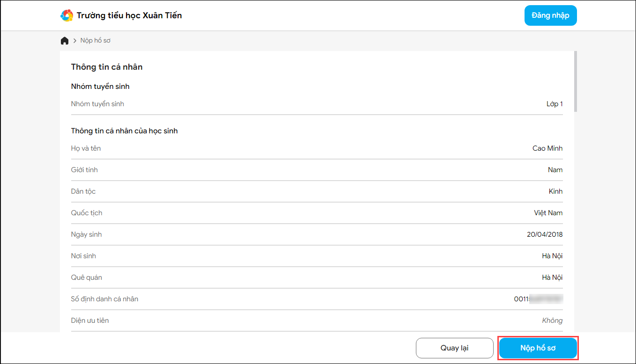Click the Dân tộc value Kinh
Screen dimensions: 636x364
[x=555, y=191]
